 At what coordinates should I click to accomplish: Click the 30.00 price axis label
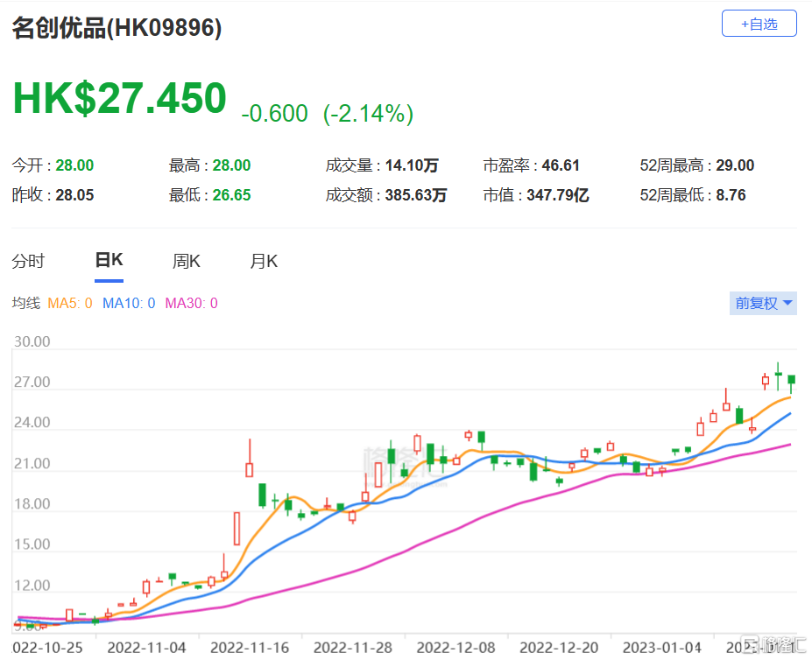tap(32, 342)
